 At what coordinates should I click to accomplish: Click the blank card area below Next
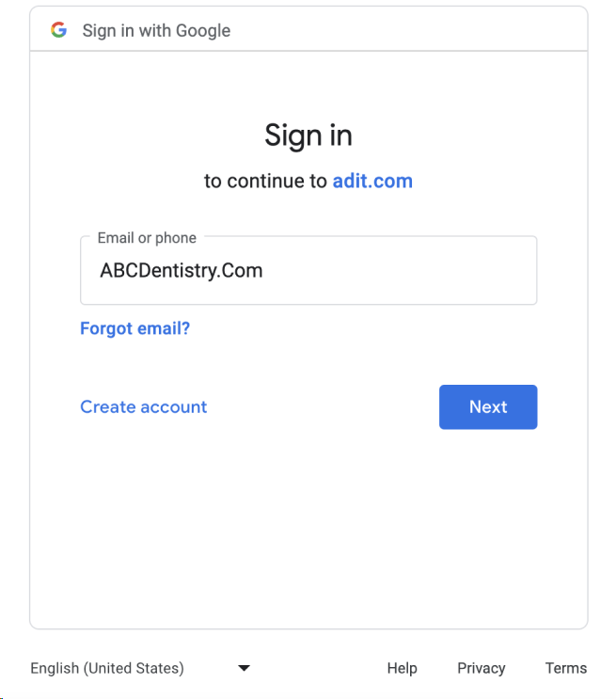(308, 526)
